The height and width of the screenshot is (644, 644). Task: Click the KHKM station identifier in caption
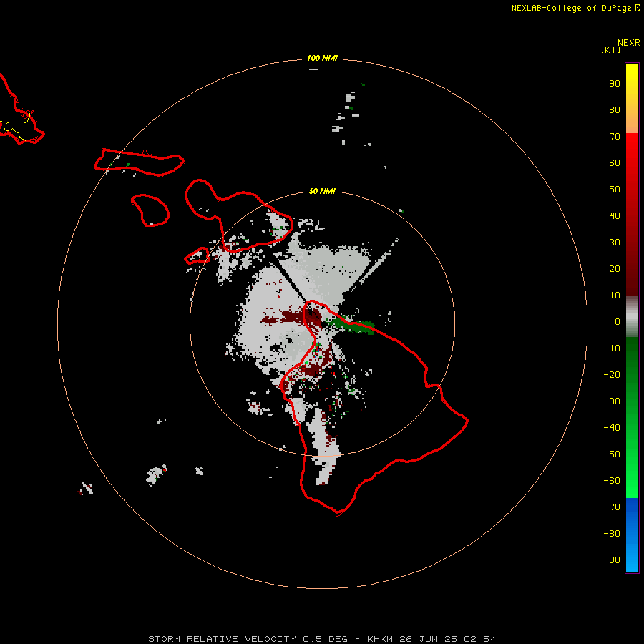pos(381,639)
